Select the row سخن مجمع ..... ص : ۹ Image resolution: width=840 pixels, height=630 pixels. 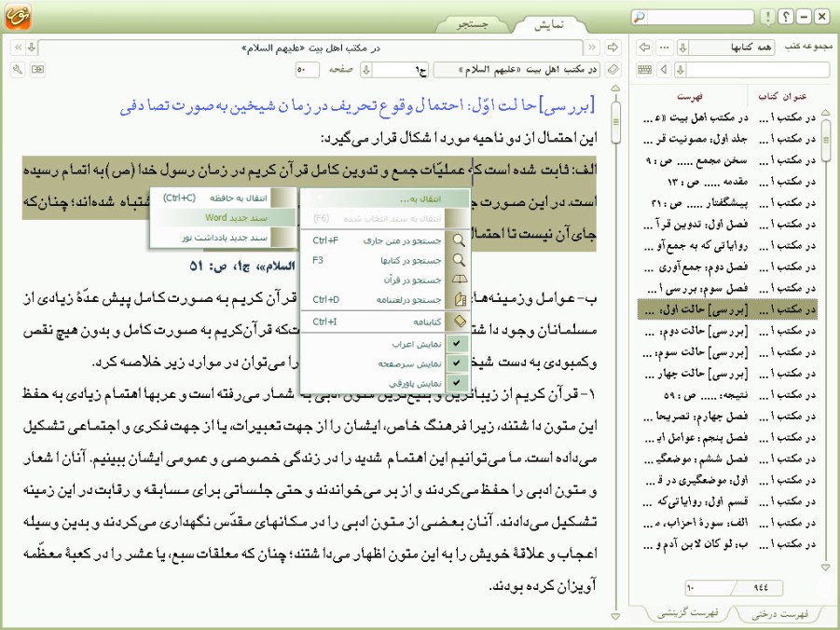(727, 160)
